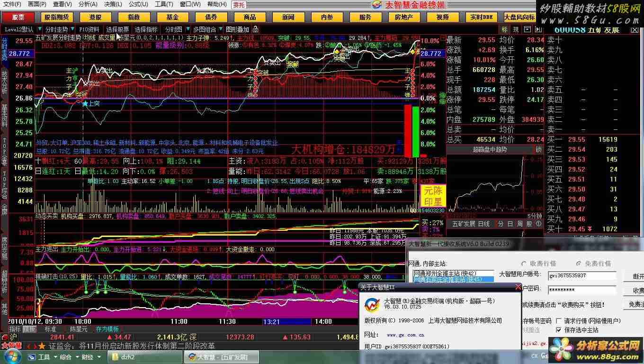Click the 大智慧 logo in About dialog
The image size is (644, 364).
click(372, 305)
